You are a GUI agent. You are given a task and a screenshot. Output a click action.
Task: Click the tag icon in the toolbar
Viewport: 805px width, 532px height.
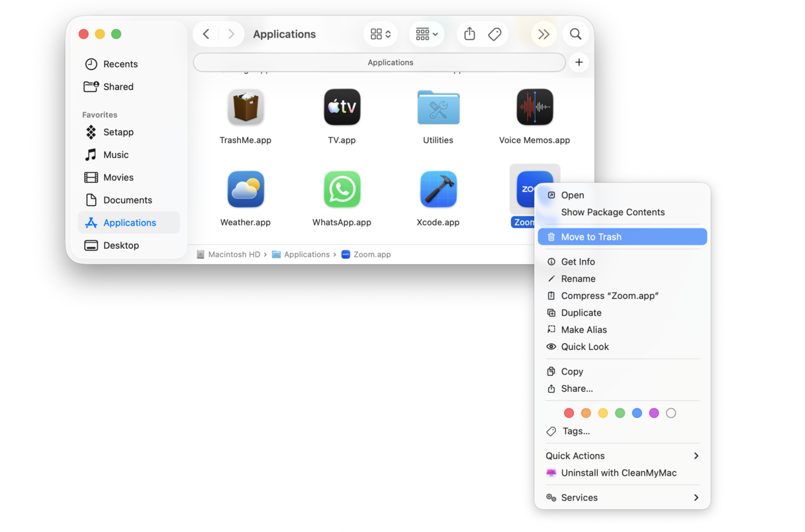coord(495,34)
